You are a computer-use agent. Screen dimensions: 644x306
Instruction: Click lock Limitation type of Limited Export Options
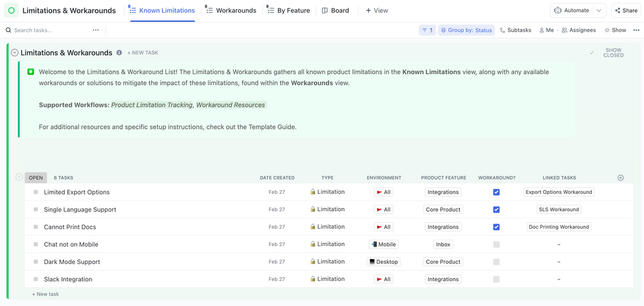pyautogui.click(x=327, y=192)
